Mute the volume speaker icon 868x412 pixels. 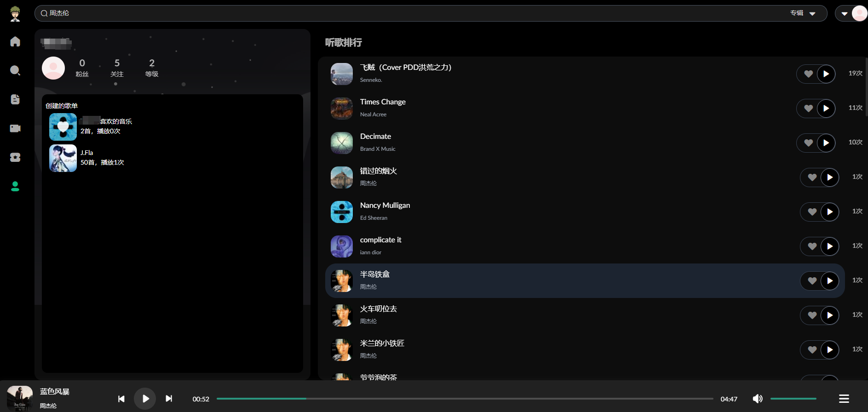758,399
